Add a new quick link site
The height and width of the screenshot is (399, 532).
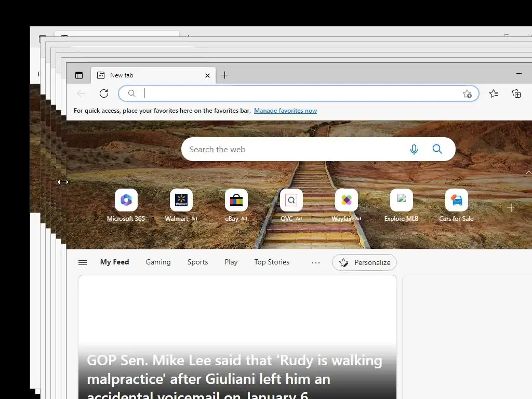tap(511, 208)
